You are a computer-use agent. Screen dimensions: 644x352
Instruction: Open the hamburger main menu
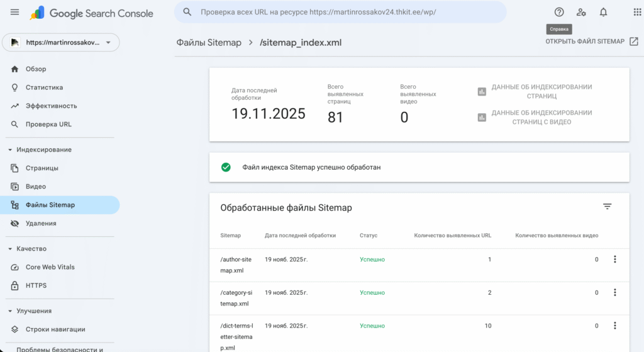coord(15,13)
